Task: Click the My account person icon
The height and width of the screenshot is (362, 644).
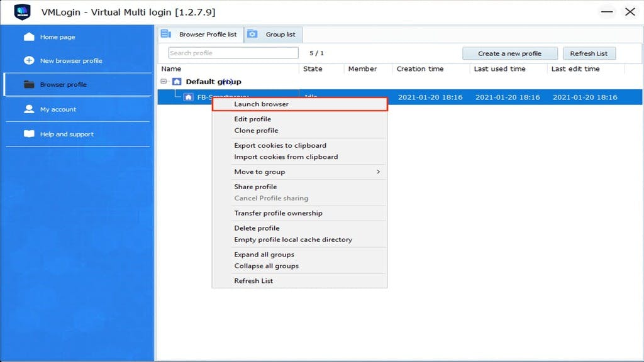Action: [x=29, y=109]
